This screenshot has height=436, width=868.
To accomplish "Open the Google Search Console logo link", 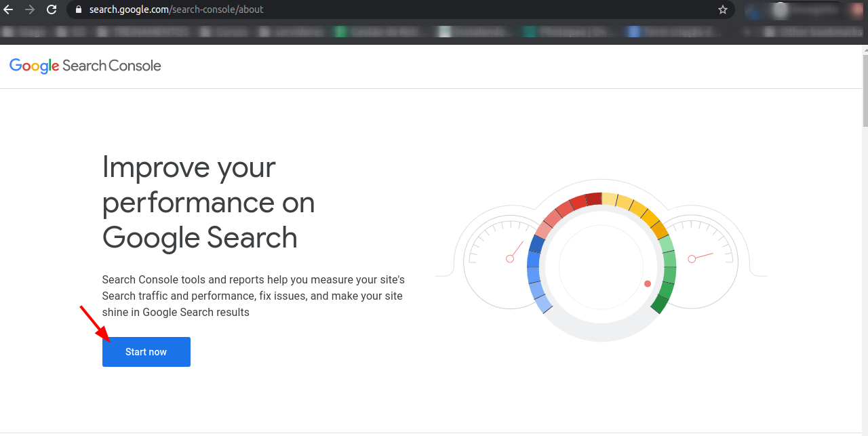I will pos(85,66).
